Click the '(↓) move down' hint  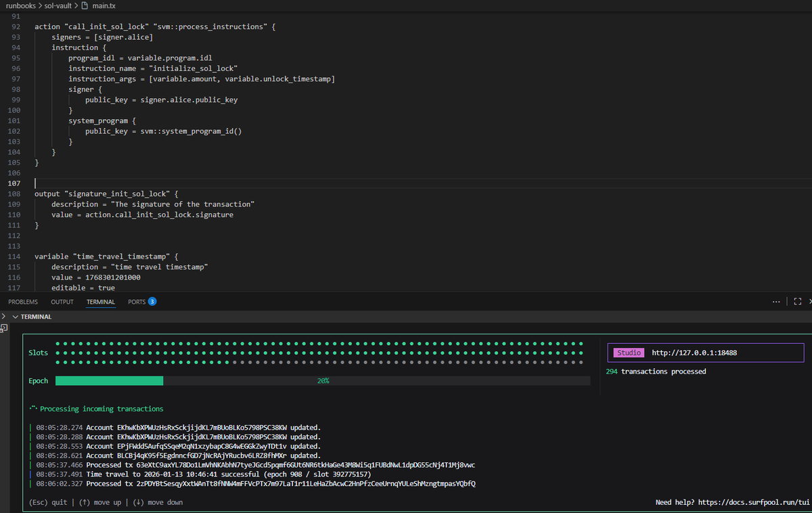158,502
